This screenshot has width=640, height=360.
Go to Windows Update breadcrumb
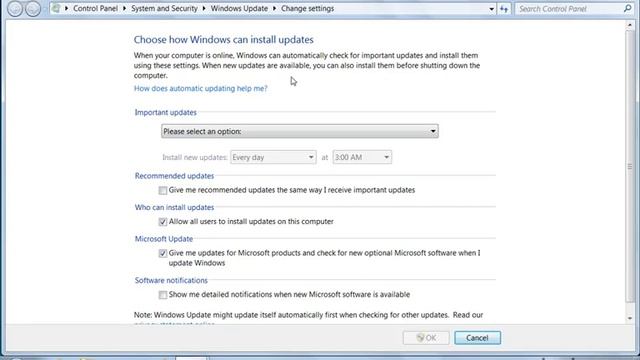click(239, 9)
